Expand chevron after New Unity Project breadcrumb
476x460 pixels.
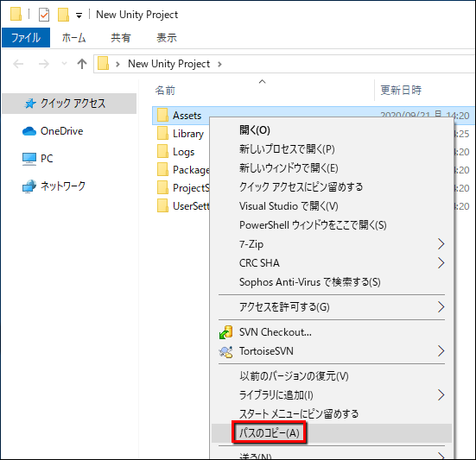(219, 64)
